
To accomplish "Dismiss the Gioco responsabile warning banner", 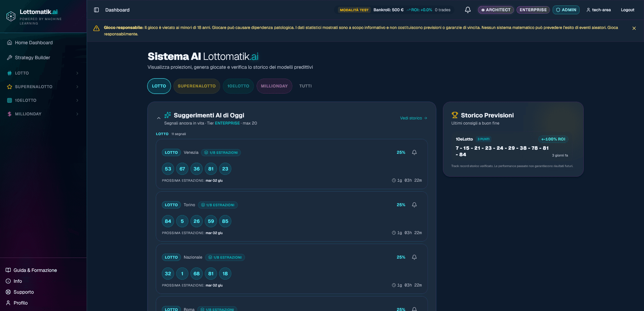I will pos(634,28).
